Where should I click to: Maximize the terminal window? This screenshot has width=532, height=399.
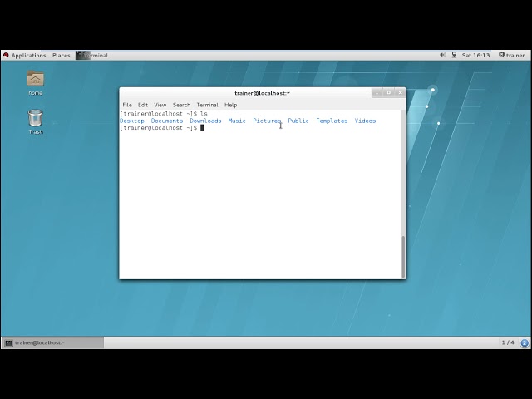pos(389,92)
